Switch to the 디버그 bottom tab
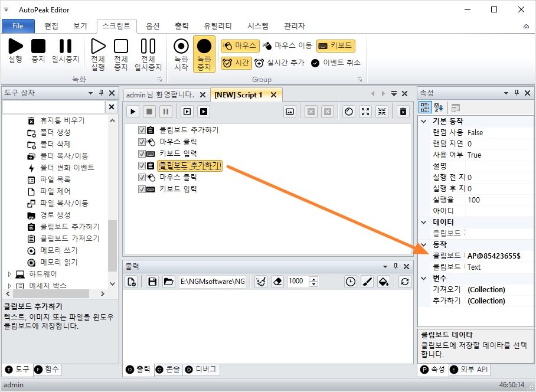 click(201, 370)
